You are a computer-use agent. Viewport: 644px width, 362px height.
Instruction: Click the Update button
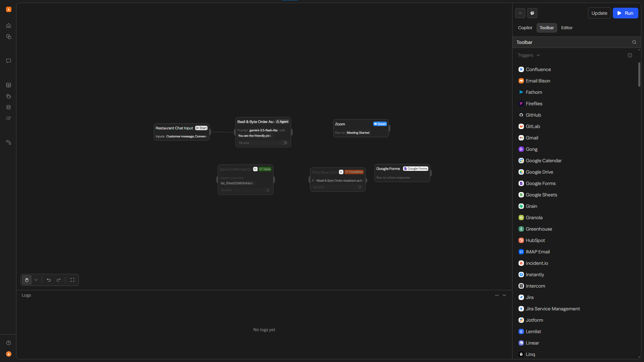click(x=599, y=13)
